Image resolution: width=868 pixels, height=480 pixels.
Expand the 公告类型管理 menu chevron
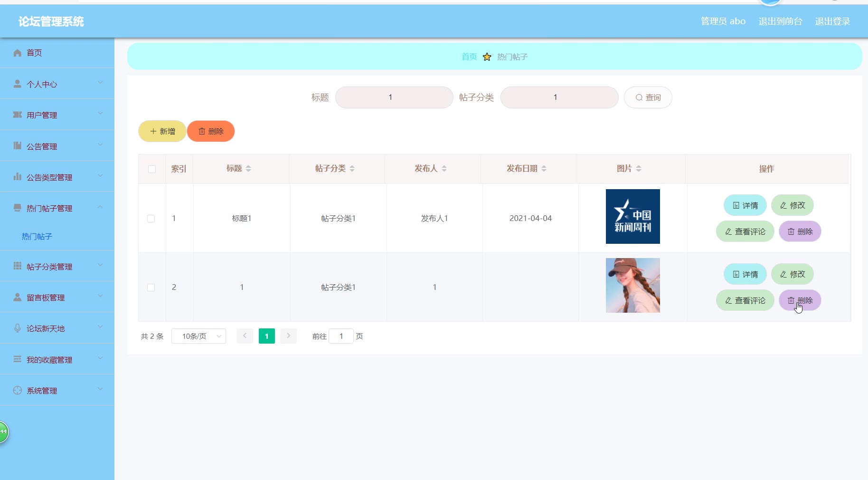[x=100, y=176]
